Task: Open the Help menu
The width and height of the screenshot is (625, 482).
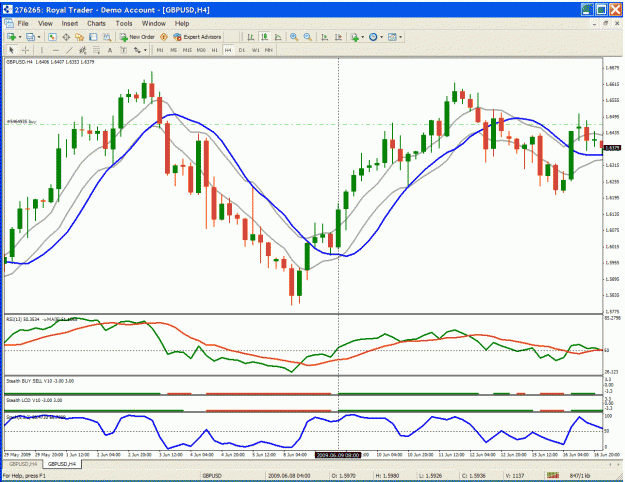Action: click(x=182, y=24)
